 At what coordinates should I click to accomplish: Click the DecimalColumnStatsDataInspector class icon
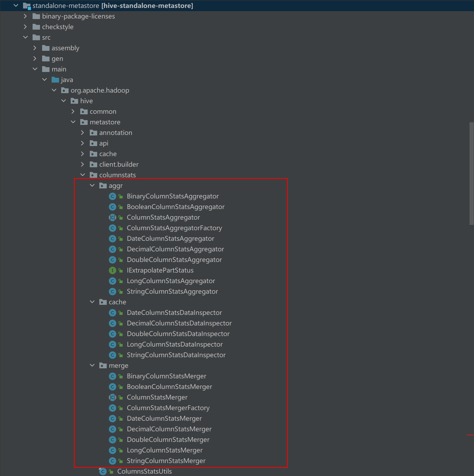pos(113,323)
